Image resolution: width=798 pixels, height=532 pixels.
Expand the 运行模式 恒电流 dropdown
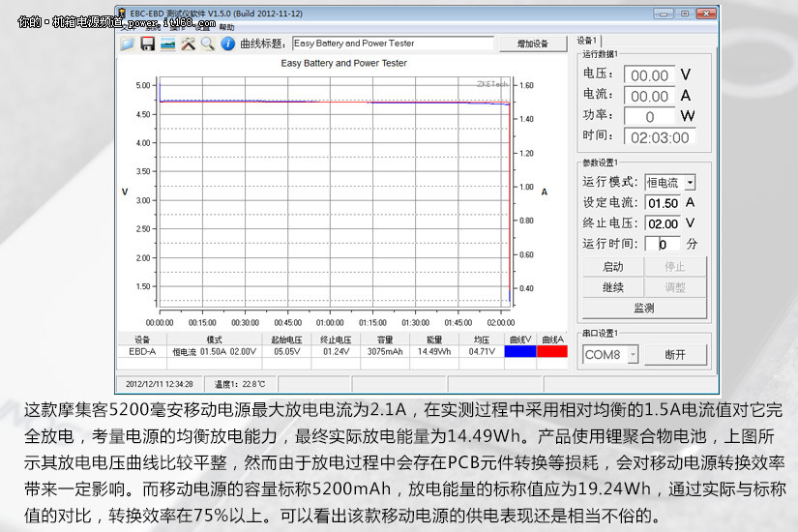[690, 182]
